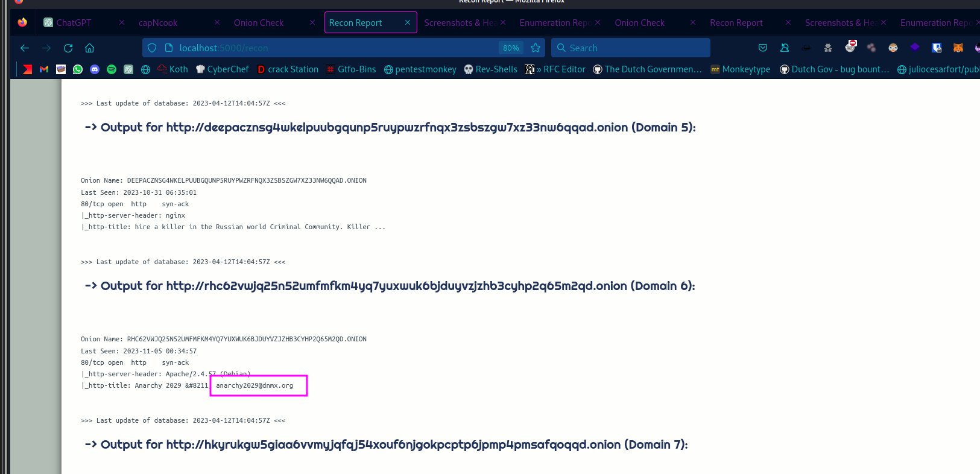Viewport: 980px width, 474px height.
Task: Open the Koth bookmark
Action: (172, 69)
